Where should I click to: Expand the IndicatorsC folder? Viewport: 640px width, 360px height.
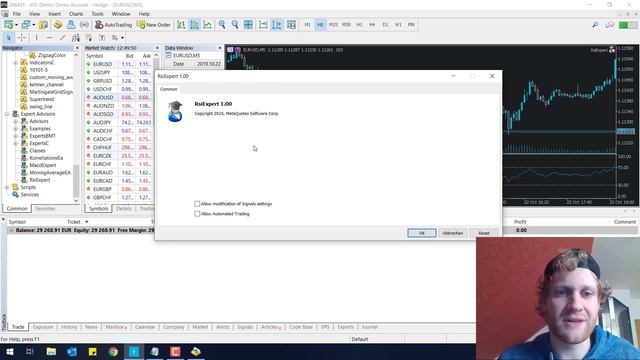tap(16, 63)
